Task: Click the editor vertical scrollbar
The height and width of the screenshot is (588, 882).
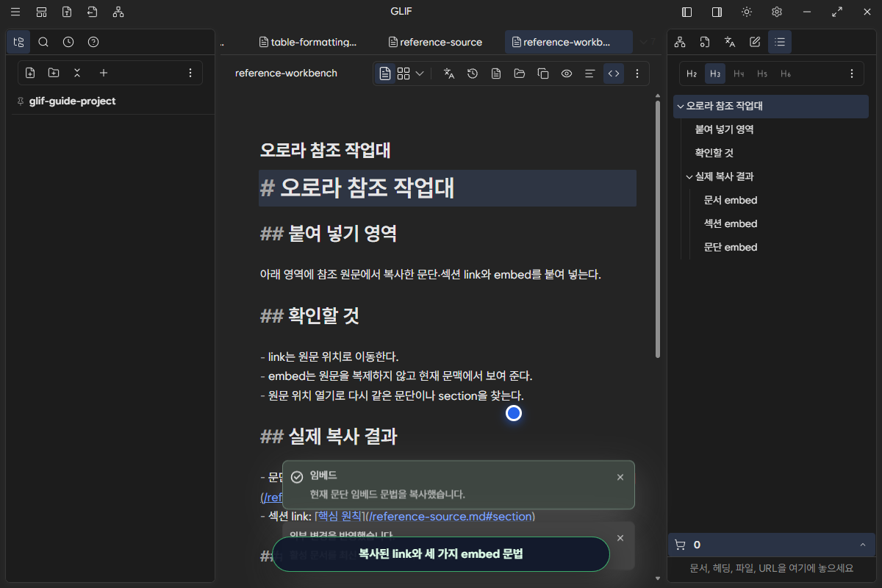Action: 657,228
